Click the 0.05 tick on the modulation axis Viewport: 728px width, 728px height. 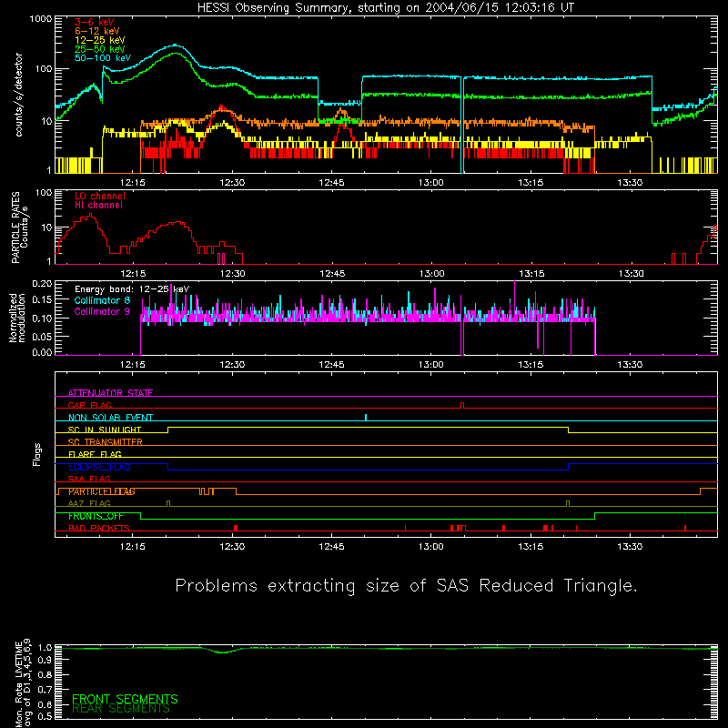tap(42, 336)
